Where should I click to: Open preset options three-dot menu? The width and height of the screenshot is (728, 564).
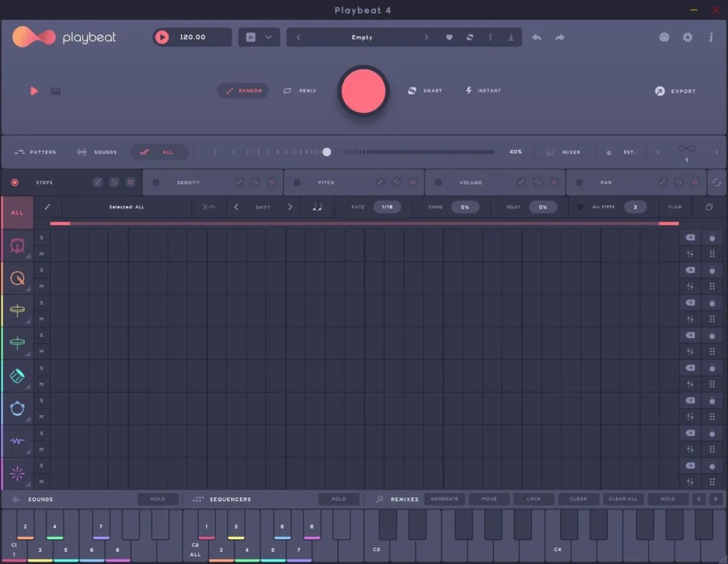[491, 37]
